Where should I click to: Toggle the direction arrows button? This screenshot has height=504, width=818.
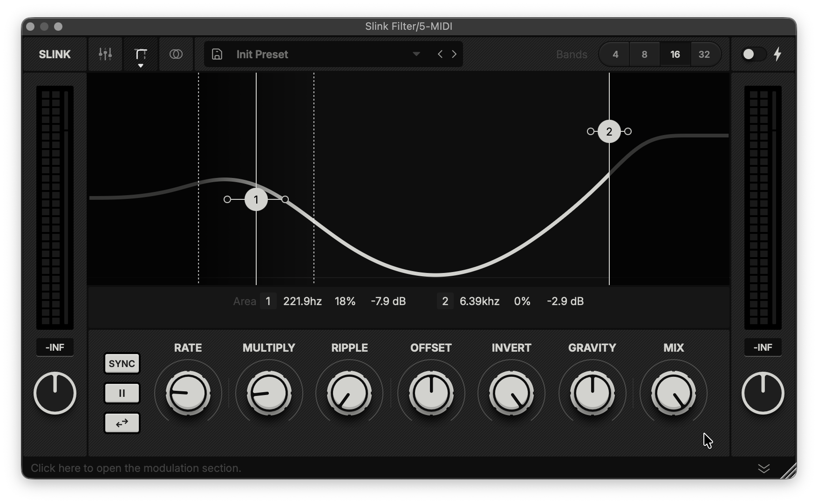pos(122,423)
